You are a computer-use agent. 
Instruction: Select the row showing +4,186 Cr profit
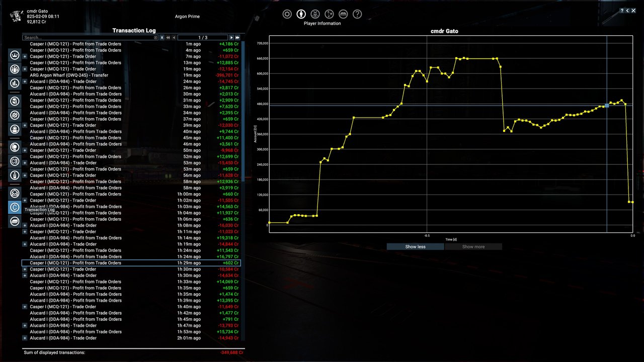point(131,44)
